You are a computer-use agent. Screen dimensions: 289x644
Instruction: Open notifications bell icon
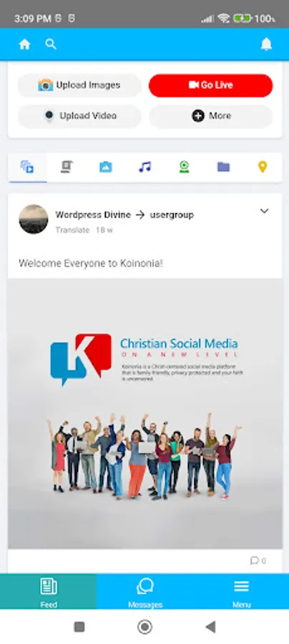tap(266, 44)
